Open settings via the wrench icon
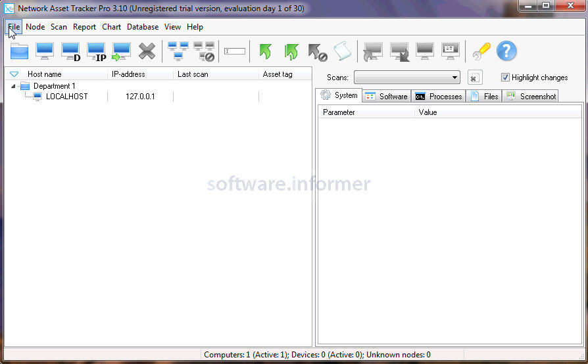 (x=481, y=51)
